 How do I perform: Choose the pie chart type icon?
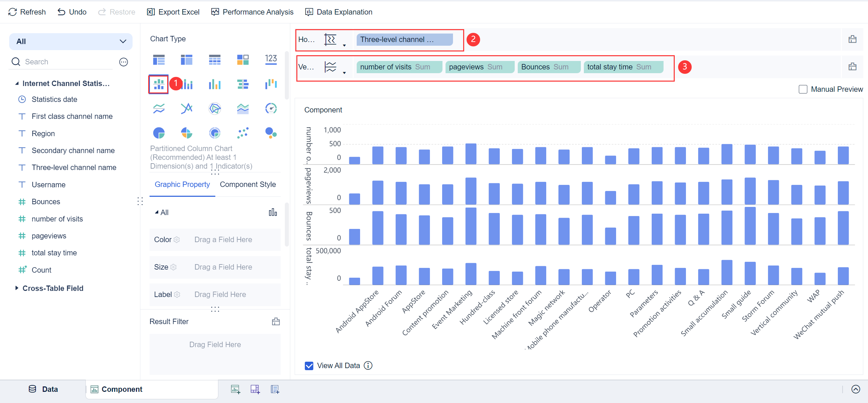(x=159, y=133)
